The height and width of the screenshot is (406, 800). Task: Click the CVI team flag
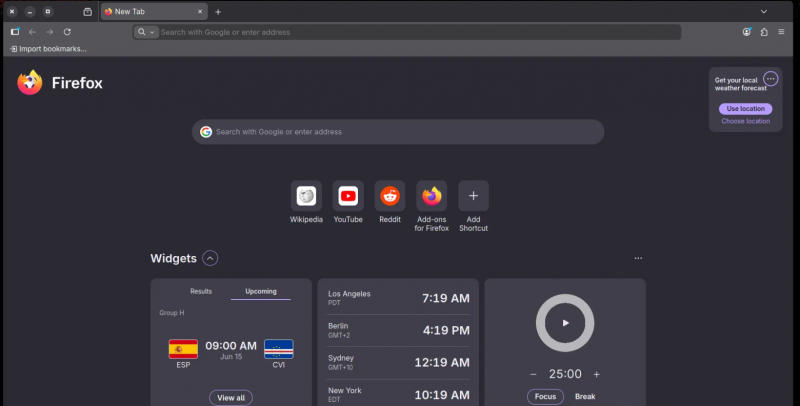point(279,349)
